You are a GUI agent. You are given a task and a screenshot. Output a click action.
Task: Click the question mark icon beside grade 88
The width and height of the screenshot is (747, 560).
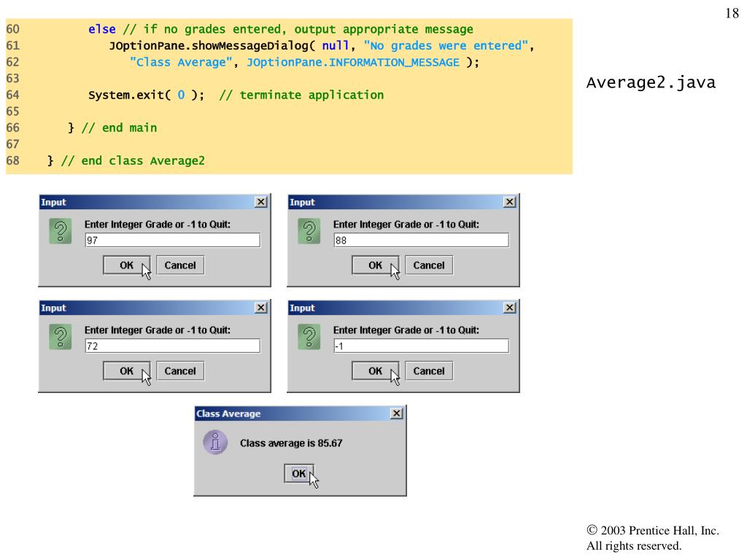pos(309,231)
